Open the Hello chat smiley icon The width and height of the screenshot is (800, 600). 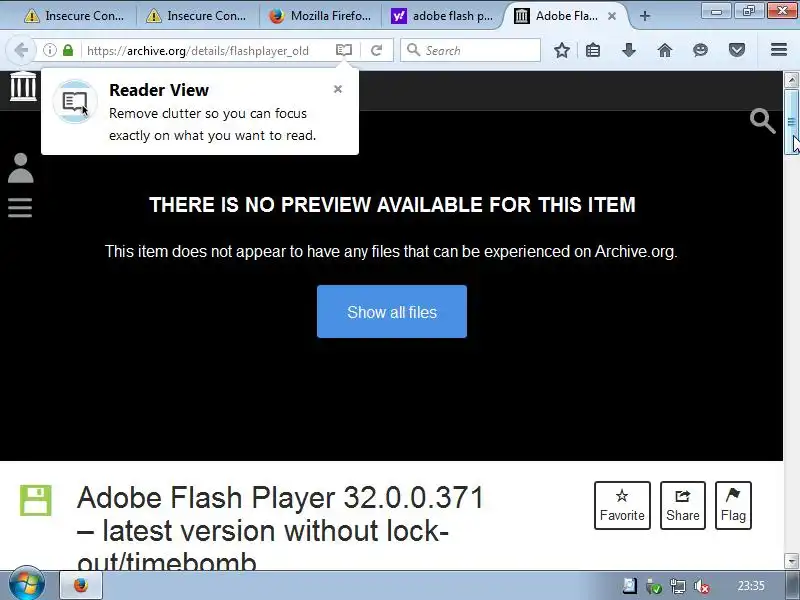tap(701, 50)
